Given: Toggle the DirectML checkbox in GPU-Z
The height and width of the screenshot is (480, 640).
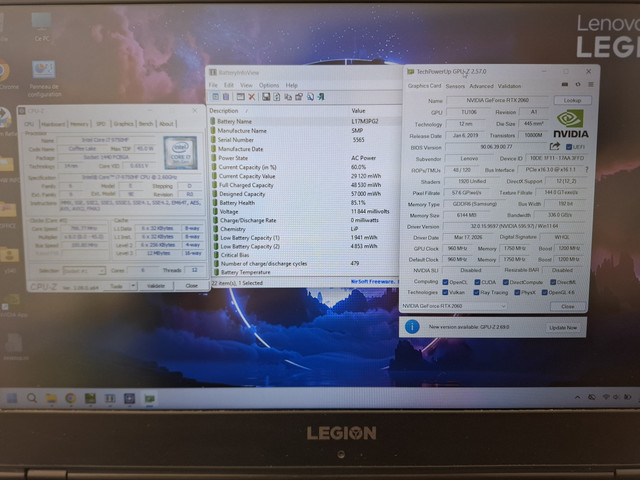Looking at the screenshot, I should (553, 282).
